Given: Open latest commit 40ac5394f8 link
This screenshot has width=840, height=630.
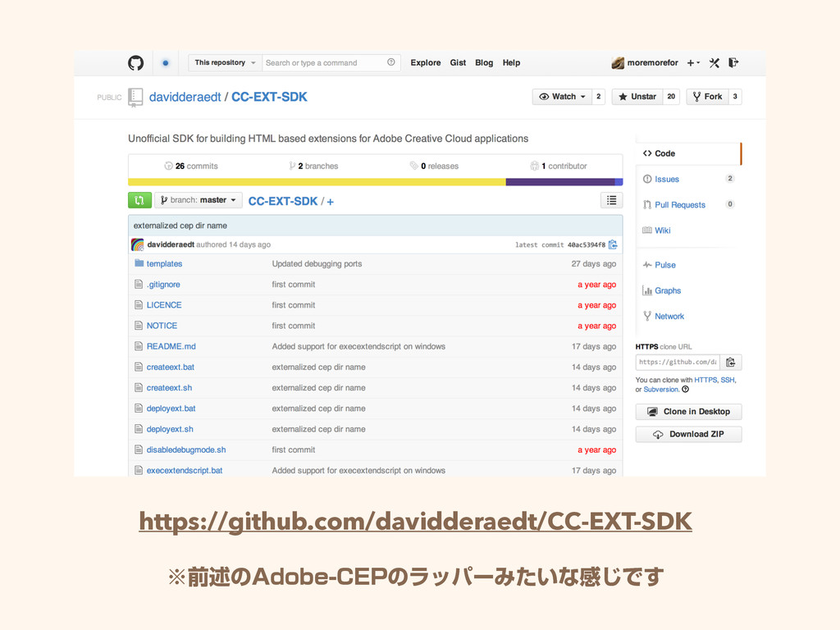Looking at the screenshot, I should (x=586, y=244).
